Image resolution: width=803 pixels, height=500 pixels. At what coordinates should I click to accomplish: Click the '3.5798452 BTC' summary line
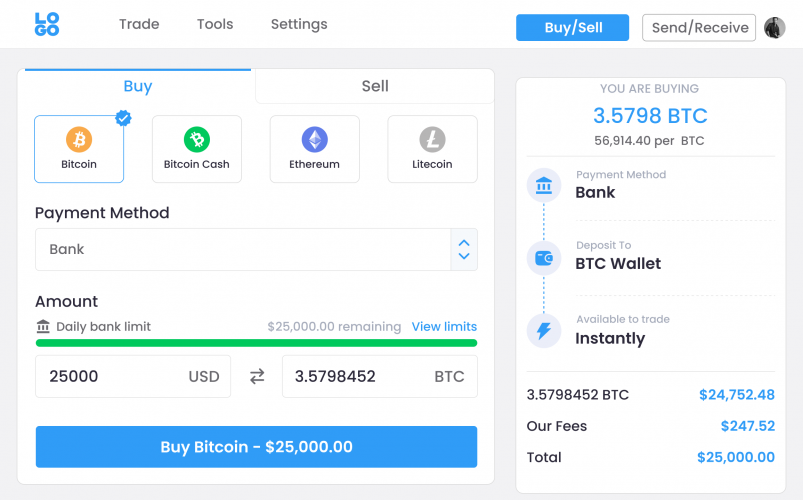click(x=578, y=394)
